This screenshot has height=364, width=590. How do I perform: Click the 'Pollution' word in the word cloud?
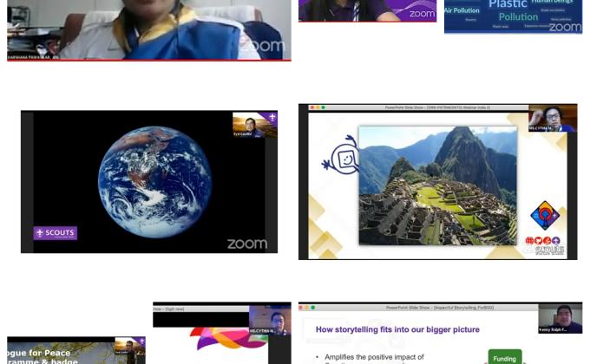coord(518,17)
